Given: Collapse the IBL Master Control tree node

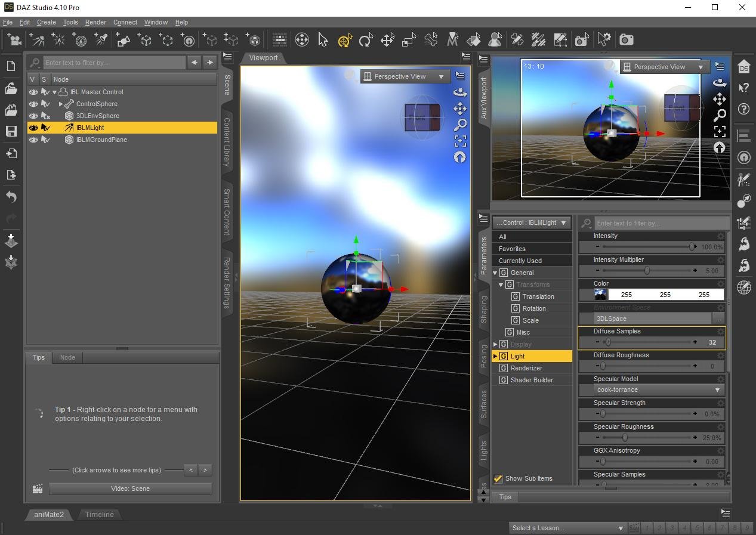Looking at the screenshot, I should [55, 92].
